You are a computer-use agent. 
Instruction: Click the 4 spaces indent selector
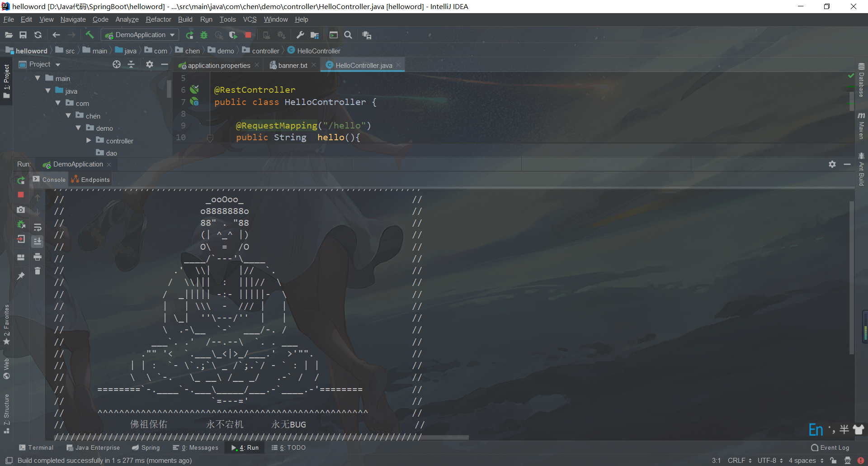pyautogui.click(x=806, y=461)
